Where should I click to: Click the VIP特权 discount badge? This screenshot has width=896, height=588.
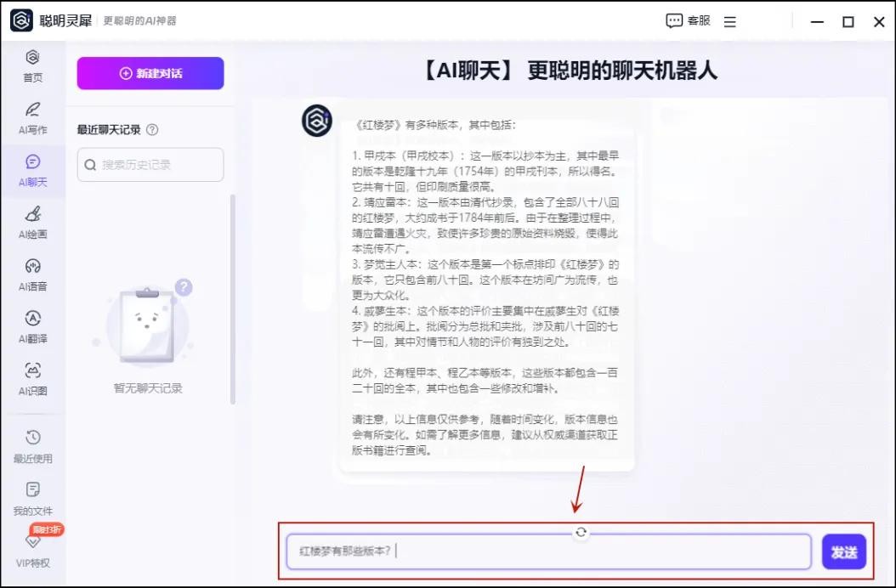tap(48, 529)
